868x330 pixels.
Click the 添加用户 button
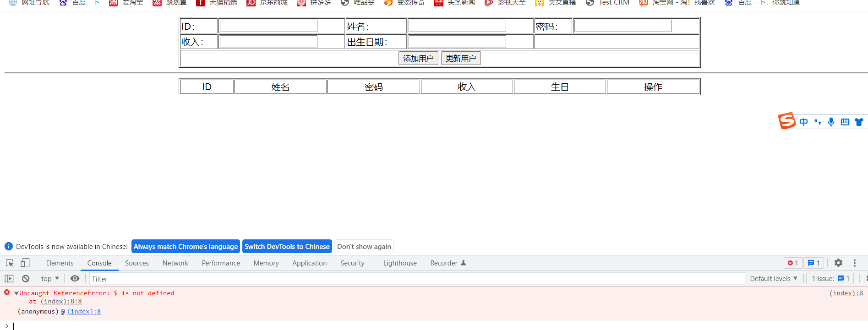[x=418, y=58]
